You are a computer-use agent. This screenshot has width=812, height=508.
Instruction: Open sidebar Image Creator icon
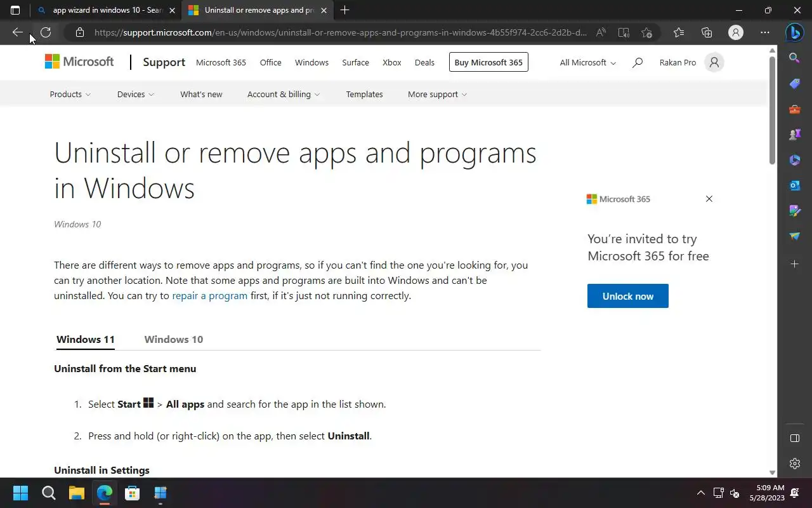(794, 211)
